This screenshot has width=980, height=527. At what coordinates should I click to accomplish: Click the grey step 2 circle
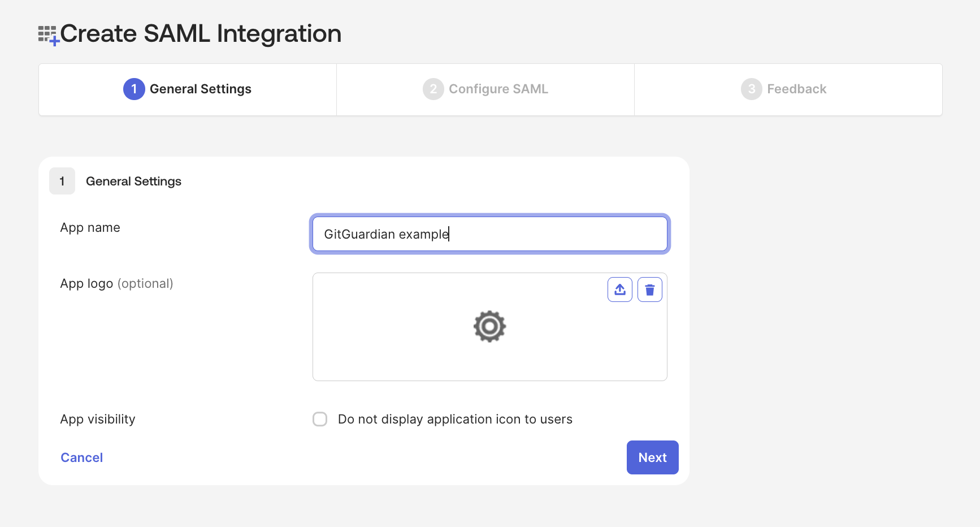433,89
